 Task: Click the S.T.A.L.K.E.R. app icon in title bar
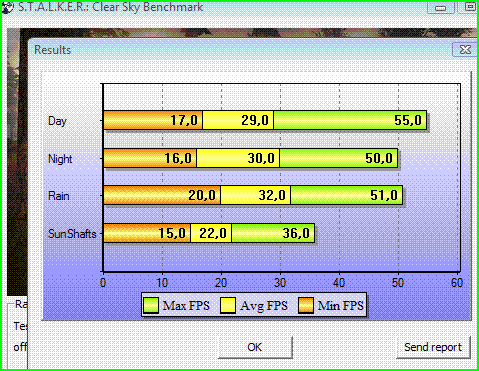point(7,8)
